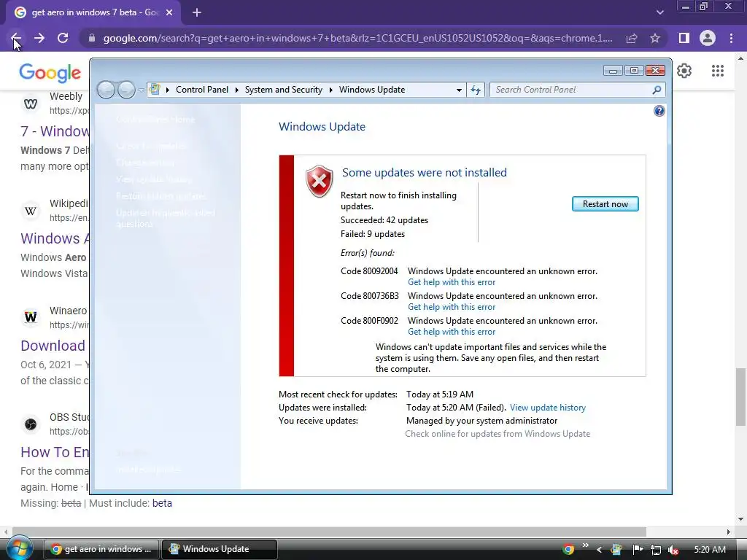
Task: Open Google apps grid
Action: coord(718,71)
